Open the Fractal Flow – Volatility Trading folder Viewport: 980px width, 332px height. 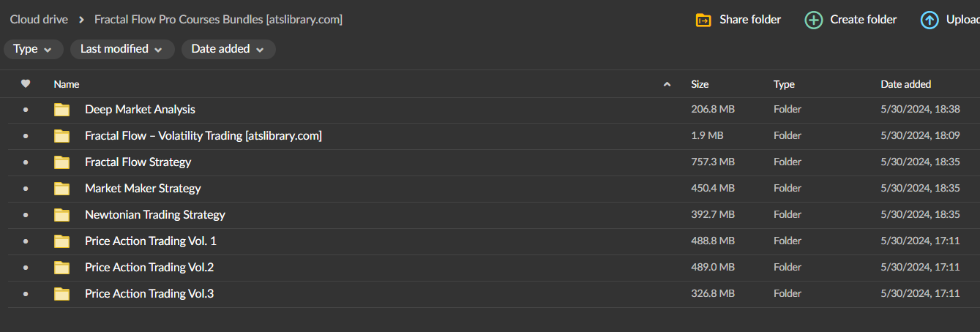pyautogui.click(x=203, y=136)
